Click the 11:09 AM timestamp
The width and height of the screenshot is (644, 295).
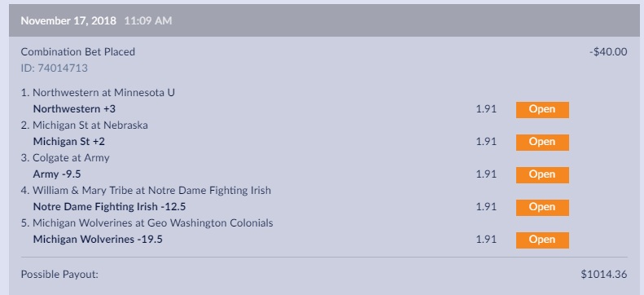point(148,20)
